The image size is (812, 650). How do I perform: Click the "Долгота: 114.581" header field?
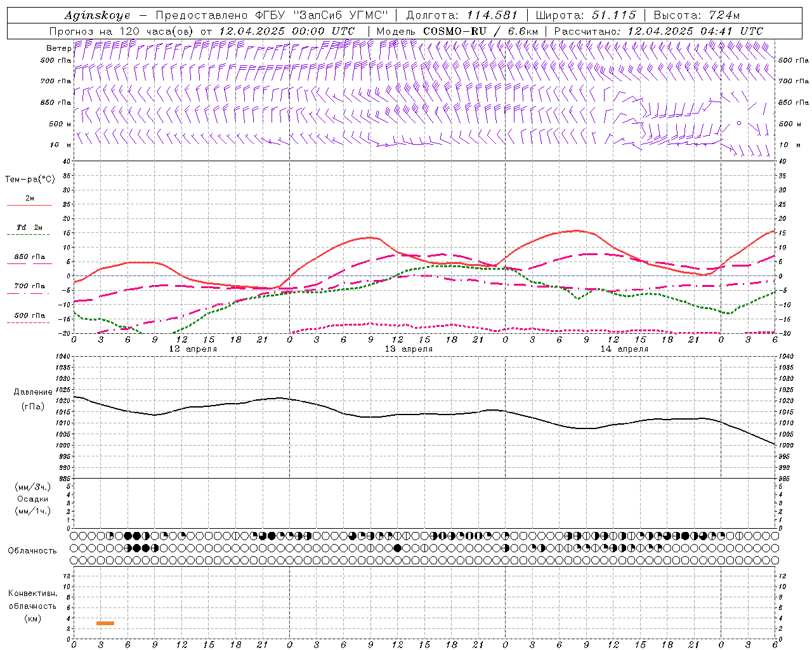(x=462, y=15)
